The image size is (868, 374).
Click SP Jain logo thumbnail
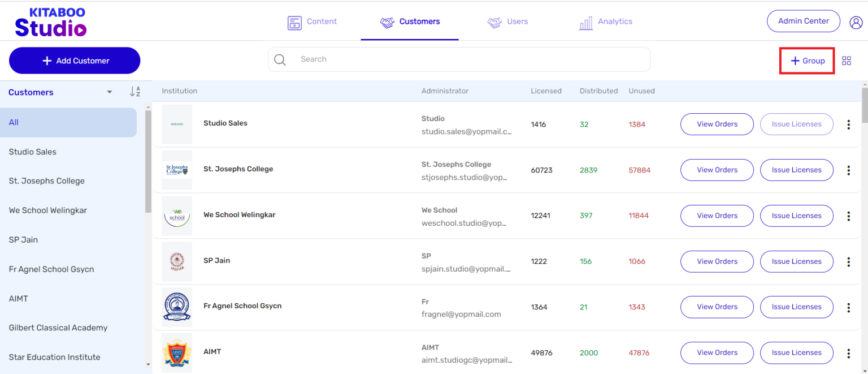click(x=177, y=261)
